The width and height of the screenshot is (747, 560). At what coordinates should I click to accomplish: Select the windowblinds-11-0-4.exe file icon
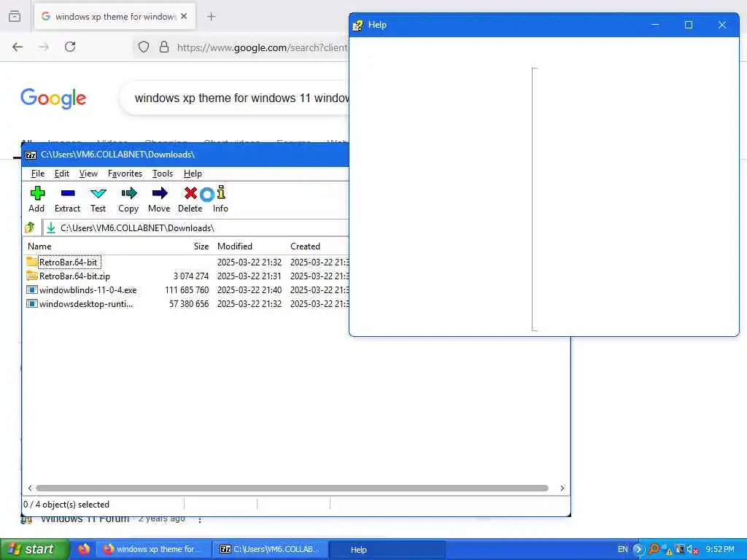32,289
